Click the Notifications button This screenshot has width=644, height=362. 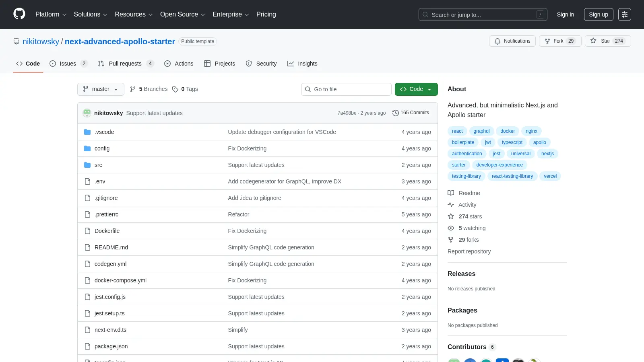(512, 41)
